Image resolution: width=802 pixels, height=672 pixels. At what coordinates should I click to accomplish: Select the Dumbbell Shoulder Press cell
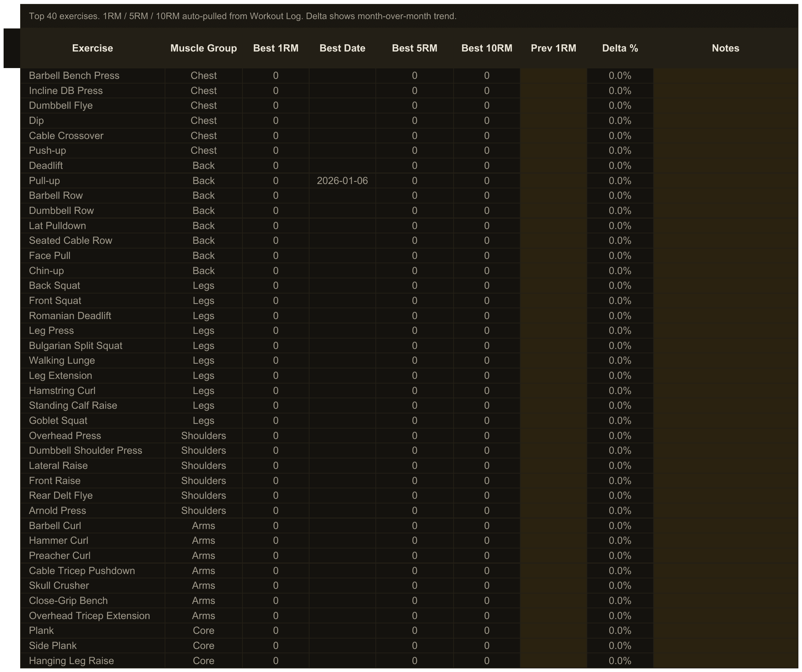[93, 451]
